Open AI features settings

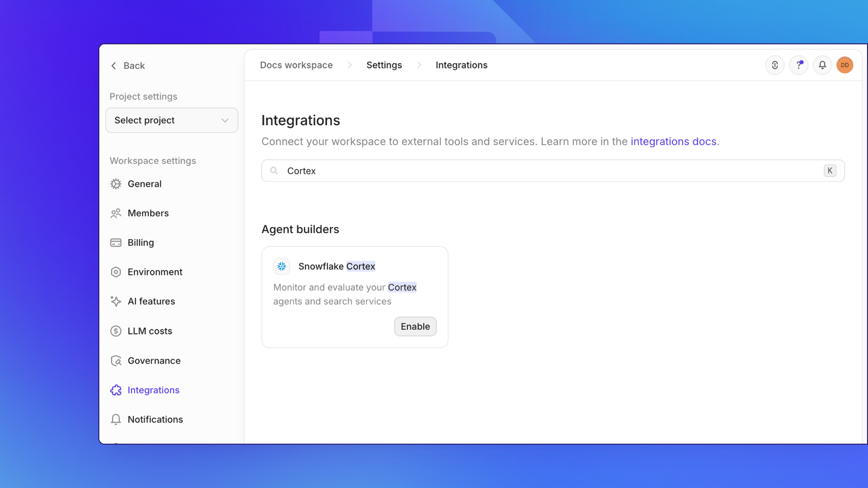(151, 302)
